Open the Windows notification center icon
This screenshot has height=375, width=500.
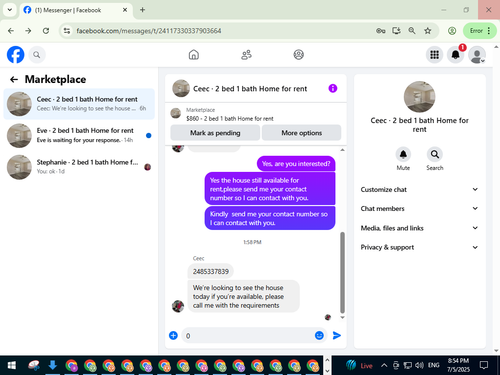(x=484, y=365)
